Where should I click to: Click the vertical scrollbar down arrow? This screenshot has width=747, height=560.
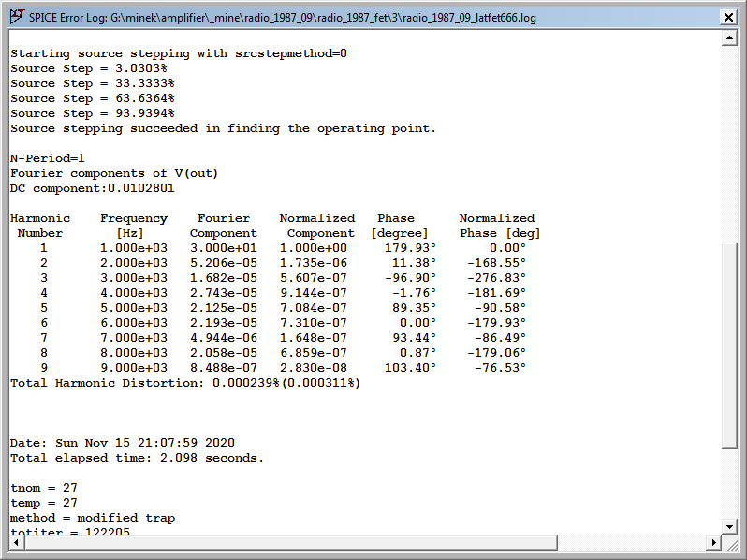tap(729, 526)
